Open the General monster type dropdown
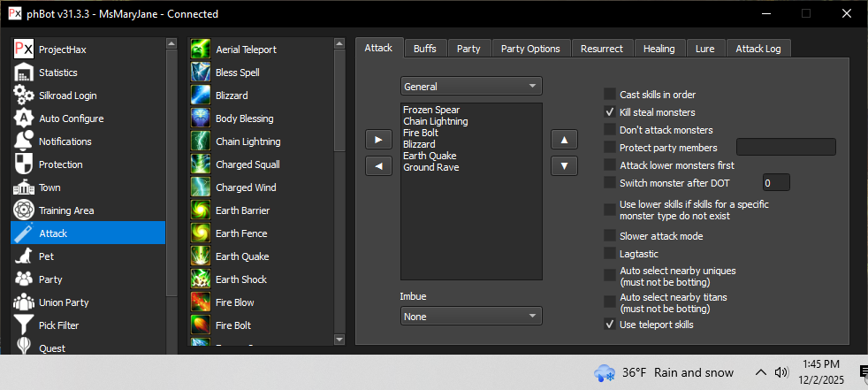This screenshot has height=390, width=868. pyautogui.click(x=471, y=87)
